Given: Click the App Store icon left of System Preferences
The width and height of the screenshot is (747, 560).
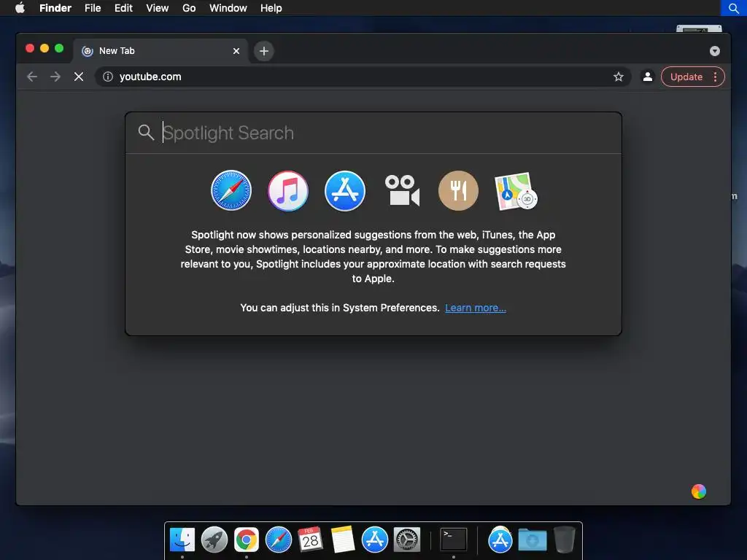Looking at the screenshot, I should (375, 540).
